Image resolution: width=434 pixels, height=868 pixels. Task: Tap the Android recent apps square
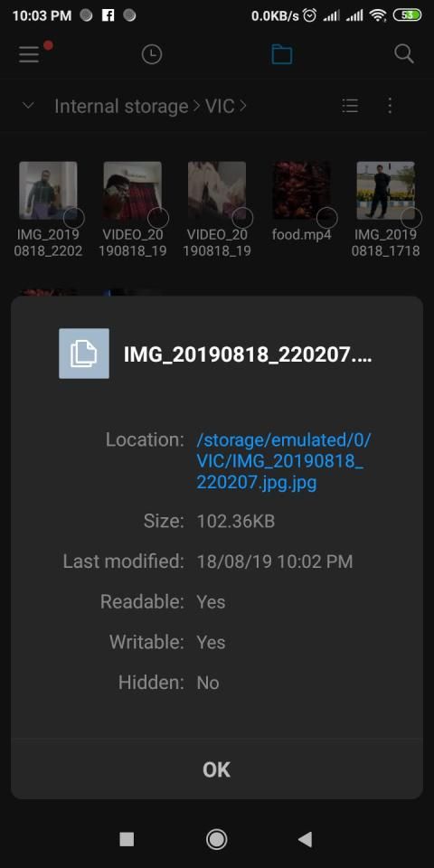click(127, 839)
